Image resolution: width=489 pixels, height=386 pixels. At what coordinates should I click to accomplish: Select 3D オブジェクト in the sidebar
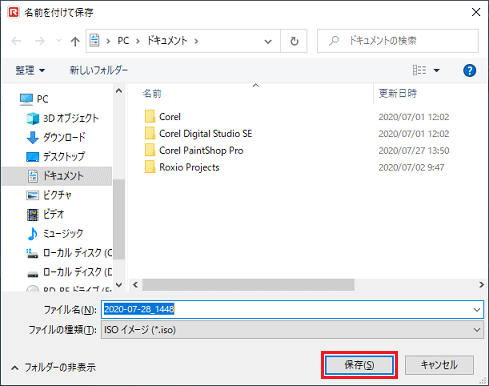point(62,118)
